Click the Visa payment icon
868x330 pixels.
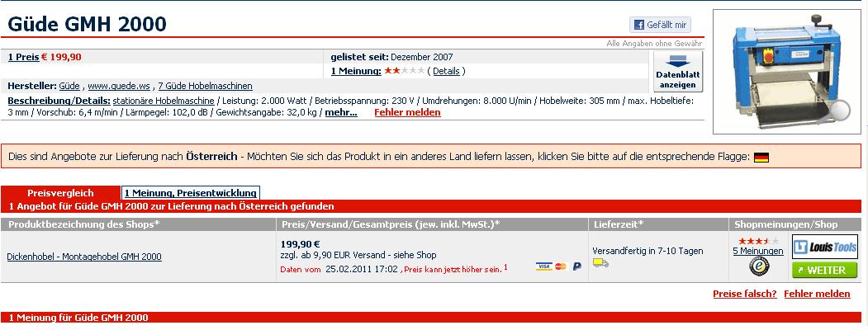[x=544, y=266]
